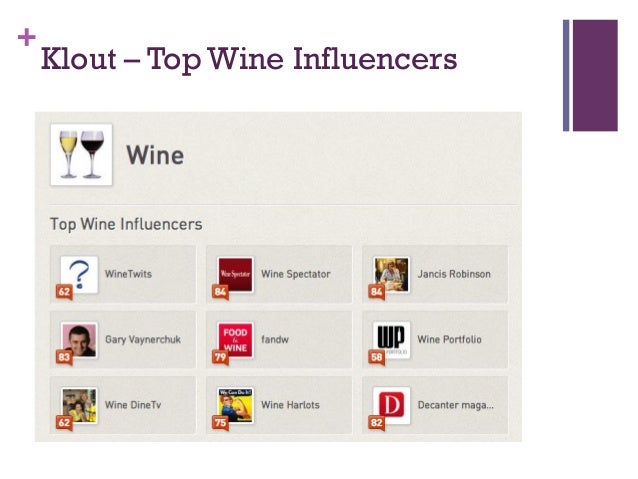Click the Wine Harlots poster avatar

point(235,405)
